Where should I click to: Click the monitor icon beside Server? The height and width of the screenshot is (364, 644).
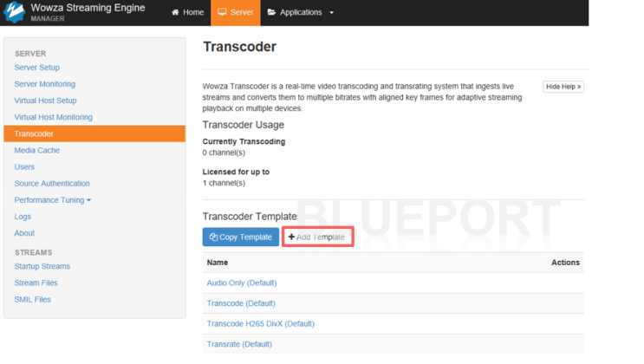(222, 12)
